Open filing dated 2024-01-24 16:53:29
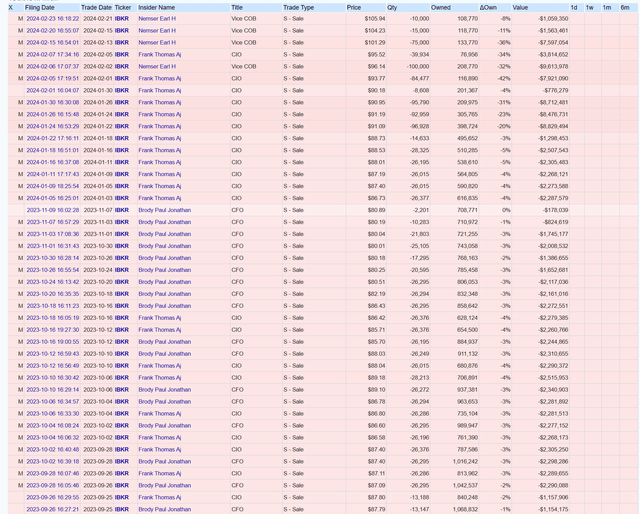Screen dimensions: 640x514 (x=53, y=126)
